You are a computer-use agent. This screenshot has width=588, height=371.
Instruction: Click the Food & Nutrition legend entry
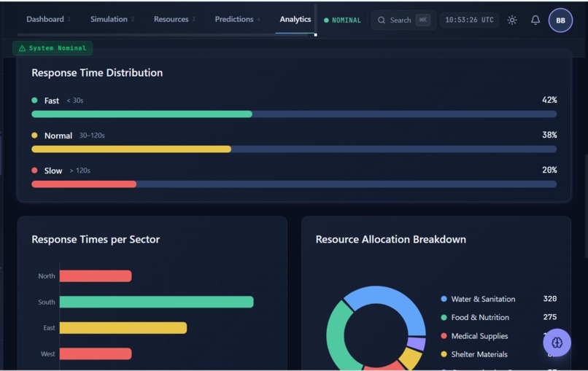[x=498, y=317]
